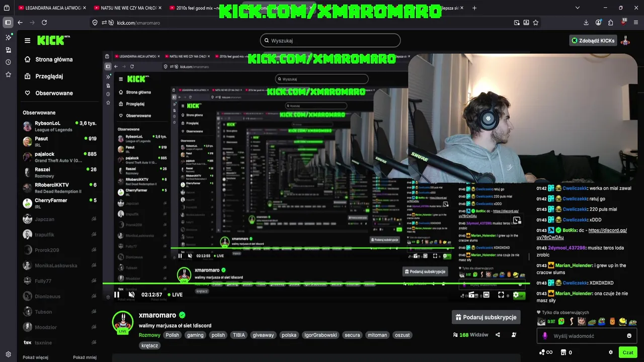The width and height of the screenshot is (644, 362).
Task: Open the user avatar menu in Kick header
Action: (626, 40)
